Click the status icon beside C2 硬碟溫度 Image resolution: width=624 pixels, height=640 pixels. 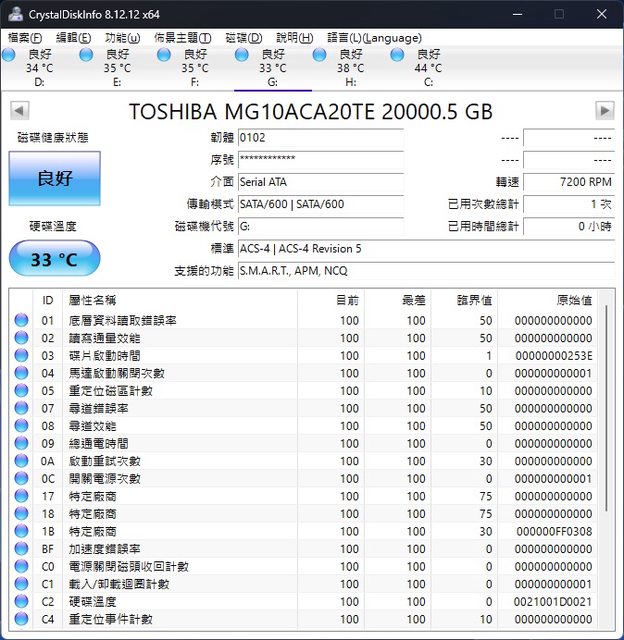pos(22,602)
